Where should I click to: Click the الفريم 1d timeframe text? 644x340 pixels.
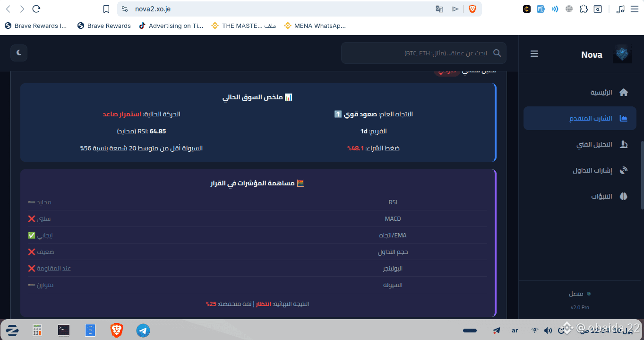point(373,131)
